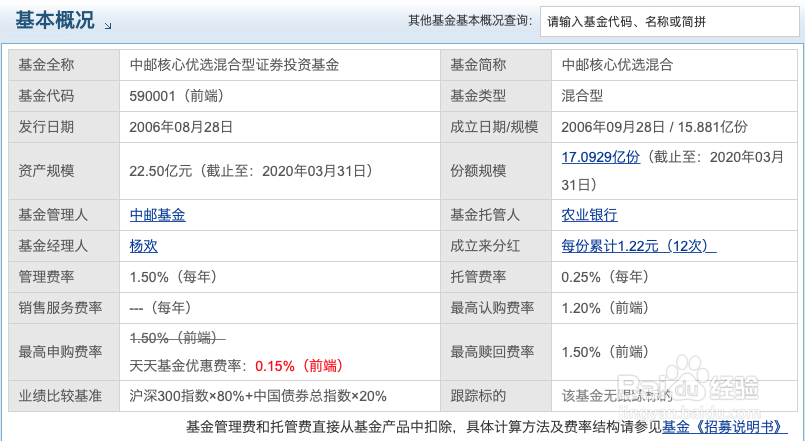
Task: Click the small arrow icon beside 基本概况
Action: tap(108, 26)
